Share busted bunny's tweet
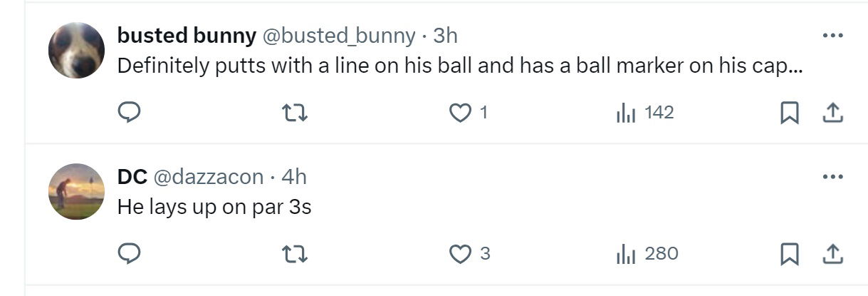868x296 pixels. pyautogui.click(x=833, y=113)
